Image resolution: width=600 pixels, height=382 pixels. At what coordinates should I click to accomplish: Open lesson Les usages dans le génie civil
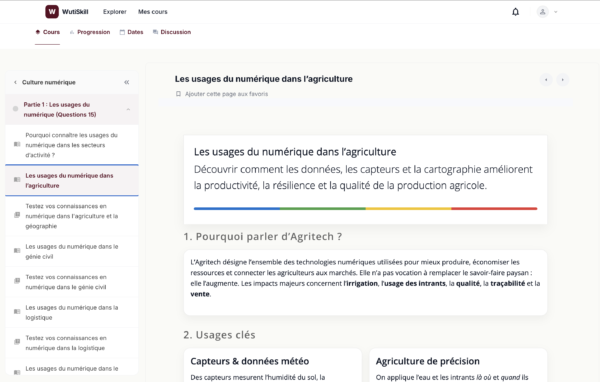(72, 251)
